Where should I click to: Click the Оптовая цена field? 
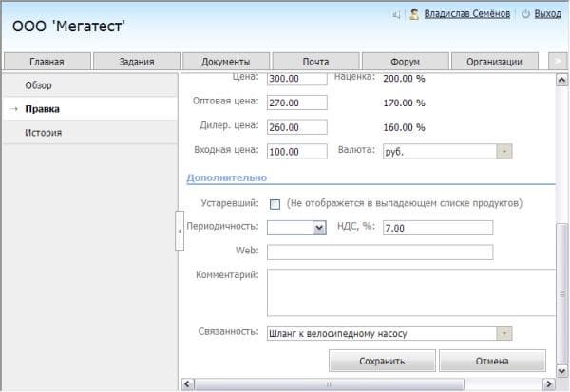coord(297,103)
